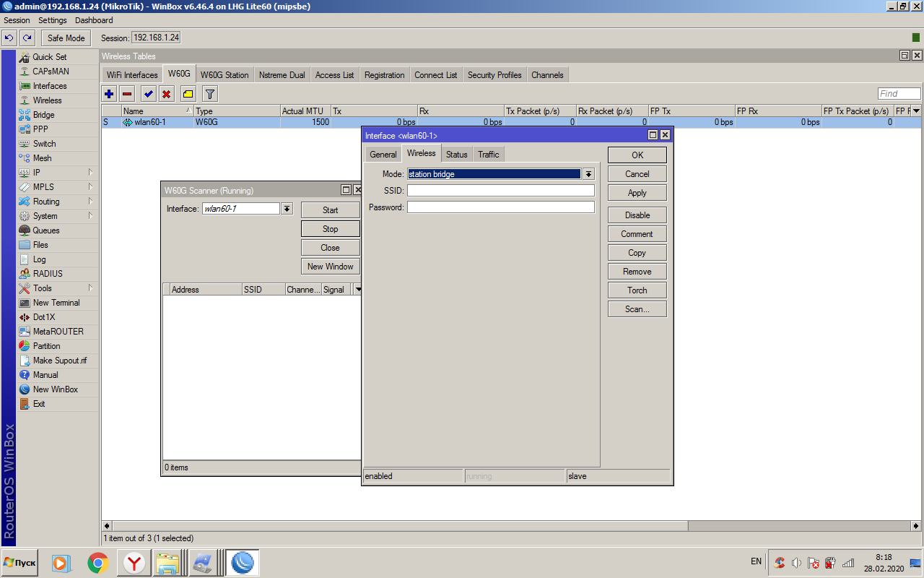The width and height of the screenshot is (924, 578).
Task: Click the red cross Disable icon
Action: [x=166, y=94]
